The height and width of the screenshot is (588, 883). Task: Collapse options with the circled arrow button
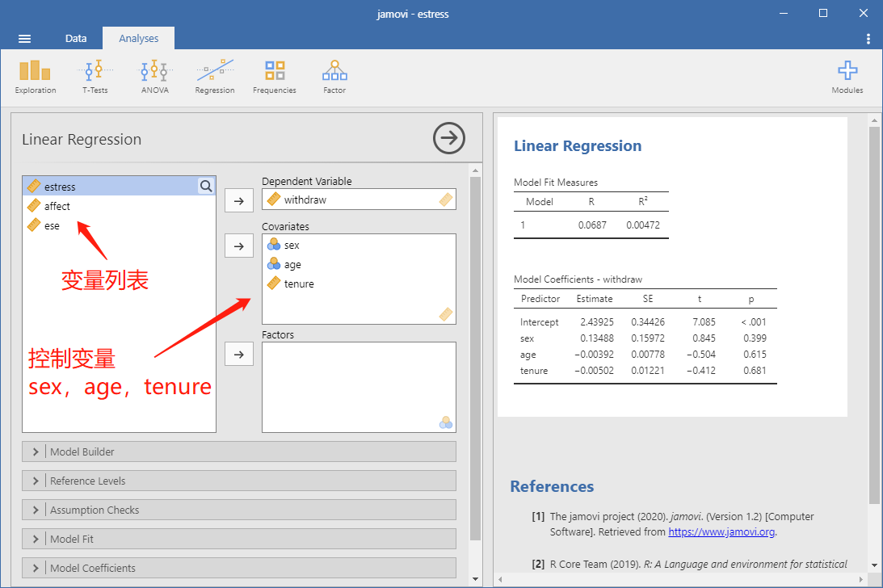click(449, 138)
